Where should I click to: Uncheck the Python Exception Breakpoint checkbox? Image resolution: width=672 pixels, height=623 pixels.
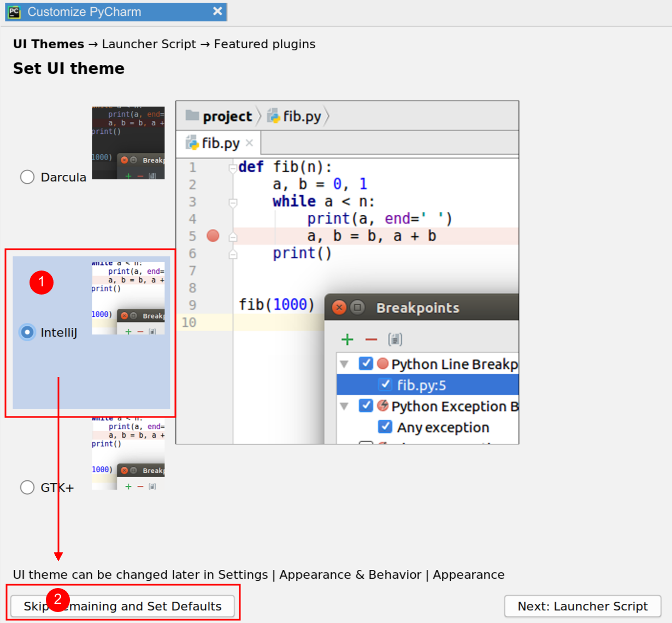366,405
